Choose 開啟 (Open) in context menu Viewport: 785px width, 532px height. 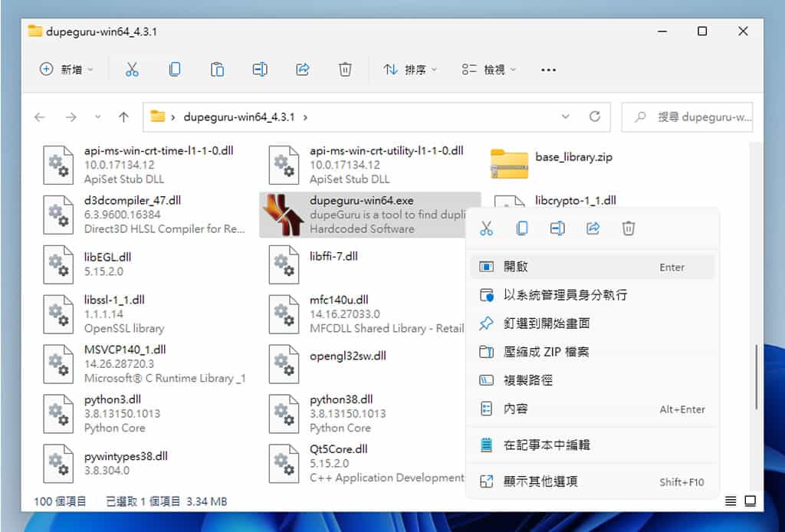click(x=593, y=267)
